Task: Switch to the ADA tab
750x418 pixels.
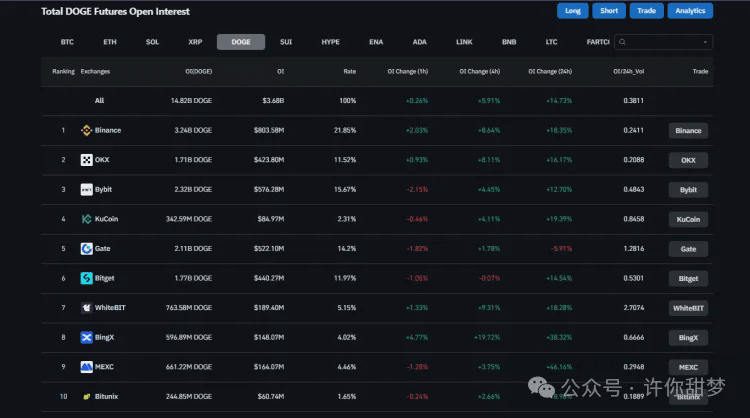Action: coord(419,42)
